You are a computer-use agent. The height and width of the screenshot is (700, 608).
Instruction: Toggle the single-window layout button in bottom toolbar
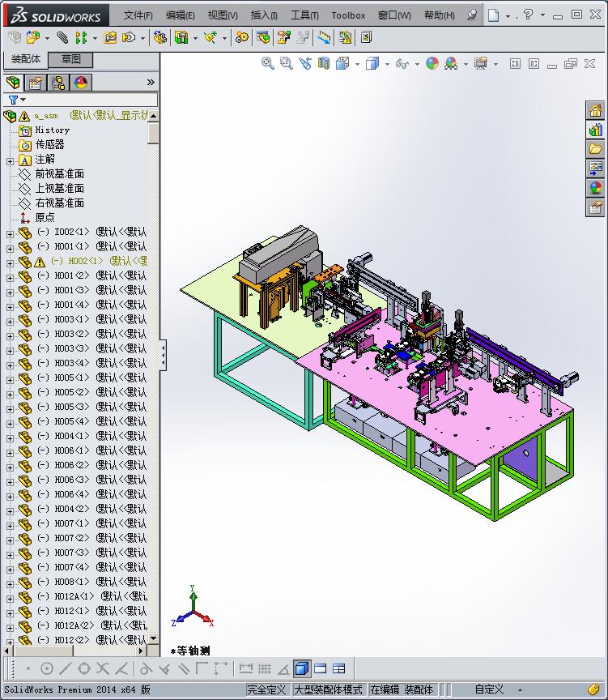point(321,668)
